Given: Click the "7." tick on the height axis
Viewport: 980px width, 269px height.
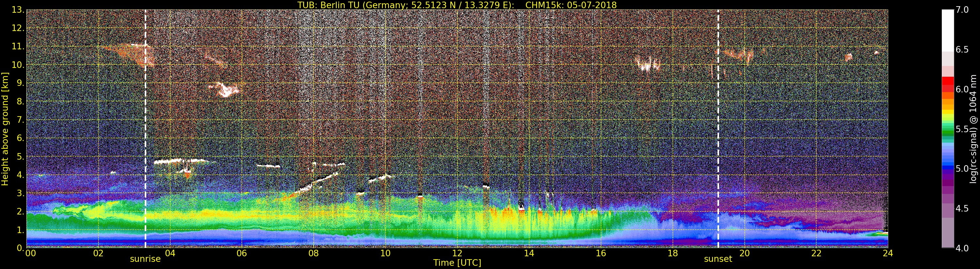Looking at the screenshot, I should point(20,120).
